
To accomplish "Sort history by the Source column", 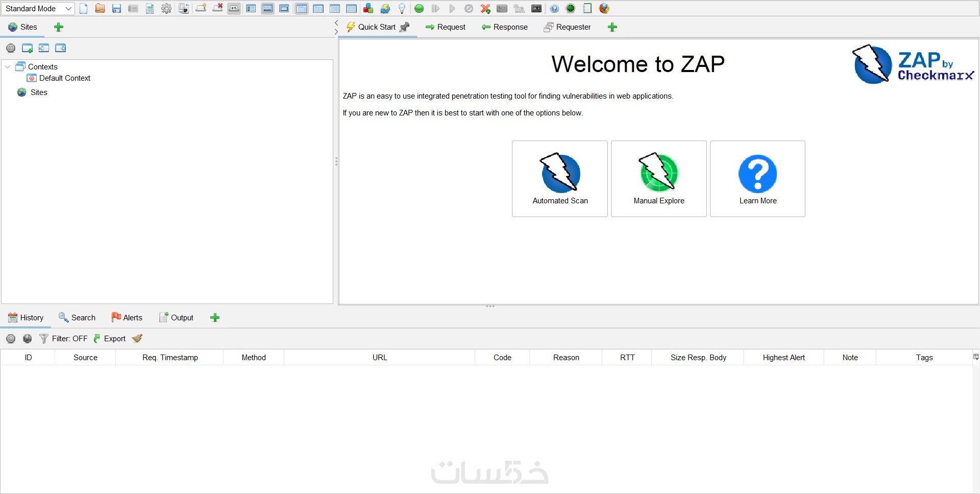I will tap(85, 358).
